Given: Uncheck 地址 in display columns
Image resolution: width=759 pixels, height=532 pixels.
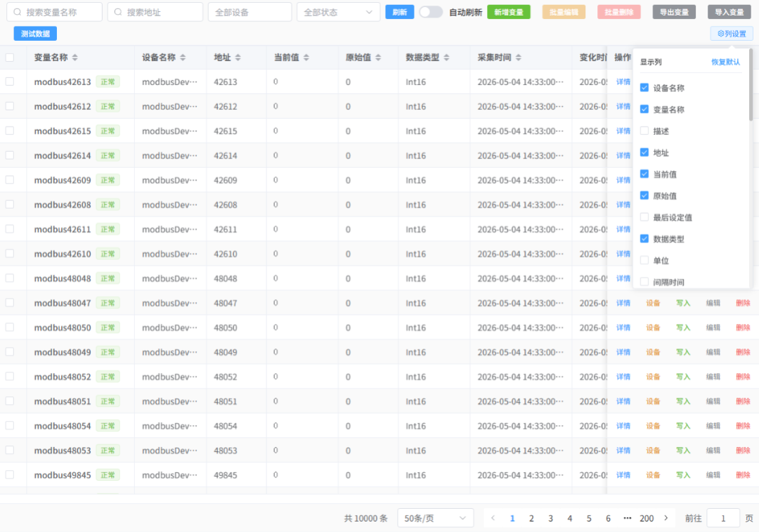Looking at the screenshot, I should 644,153.
